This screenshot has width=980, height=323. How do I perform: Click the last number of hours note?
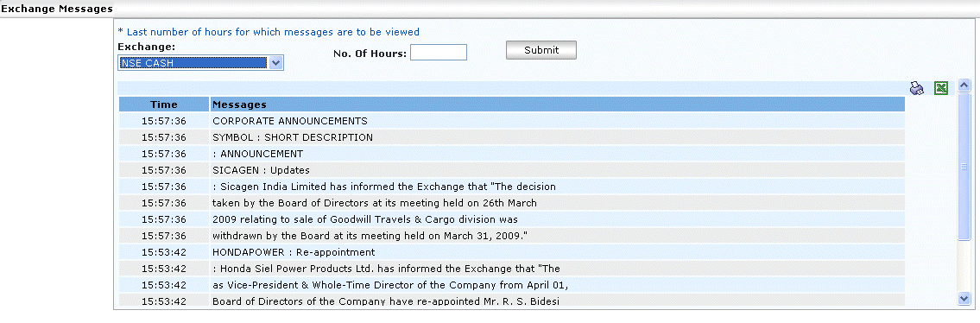tap(269, 32)
